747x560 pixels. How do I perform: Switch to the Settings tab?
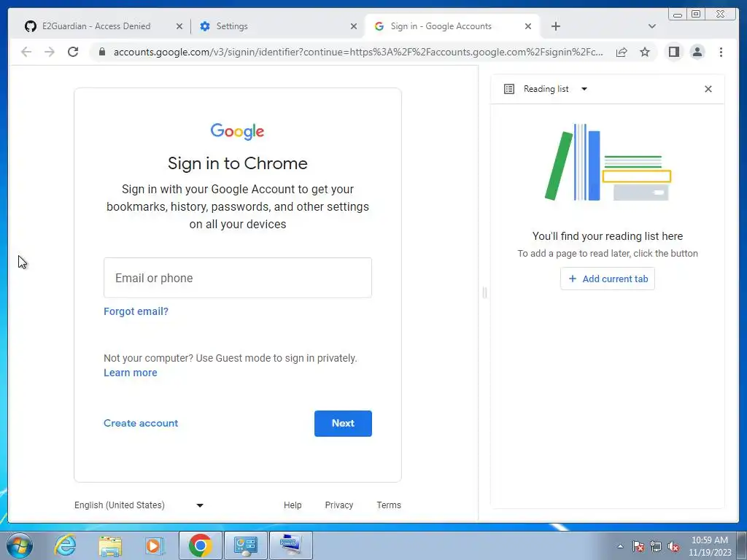pos(278,26)
